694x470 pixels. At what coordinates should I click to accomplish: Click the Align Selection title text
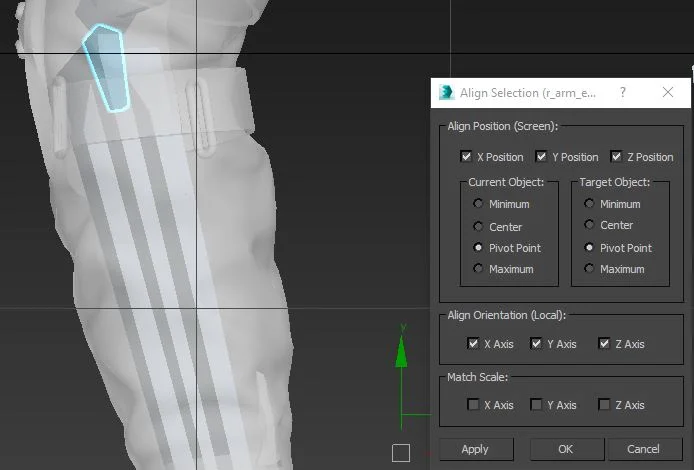point(527,93)
